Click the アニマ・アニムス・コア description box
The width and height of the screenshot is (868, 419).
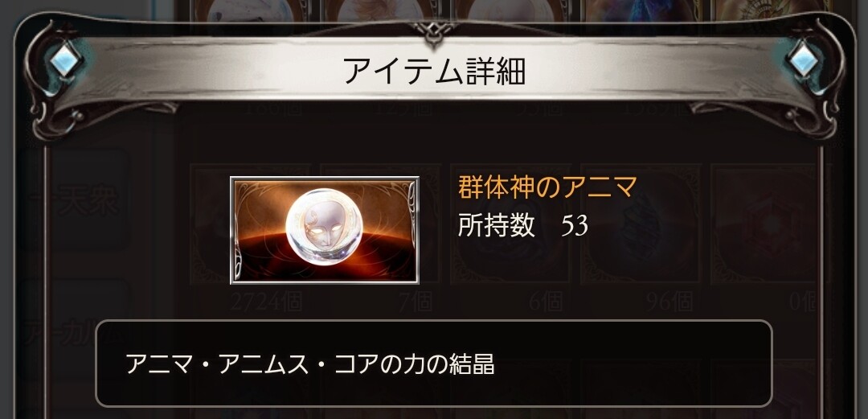434,364
